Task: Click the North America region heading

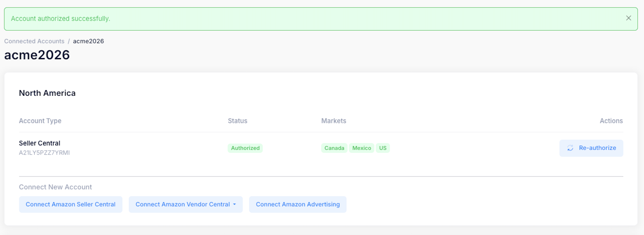Action: point(47,93)
